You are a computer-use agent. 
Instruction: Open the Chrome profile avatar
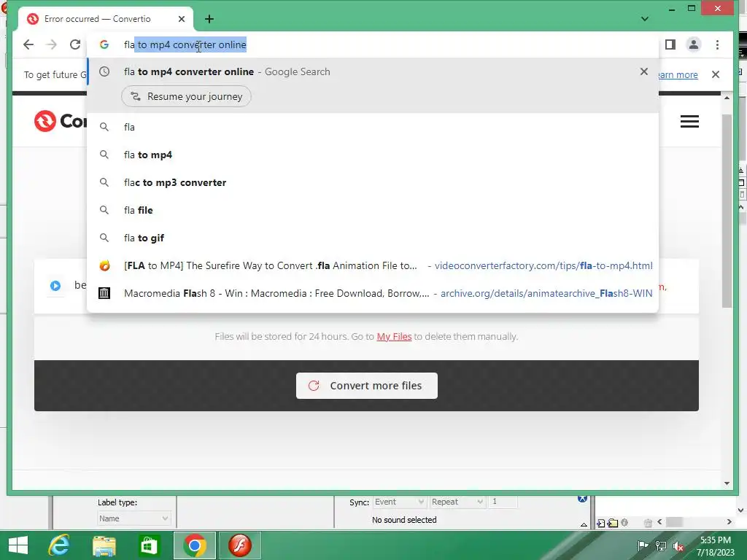tap(693, 44)
